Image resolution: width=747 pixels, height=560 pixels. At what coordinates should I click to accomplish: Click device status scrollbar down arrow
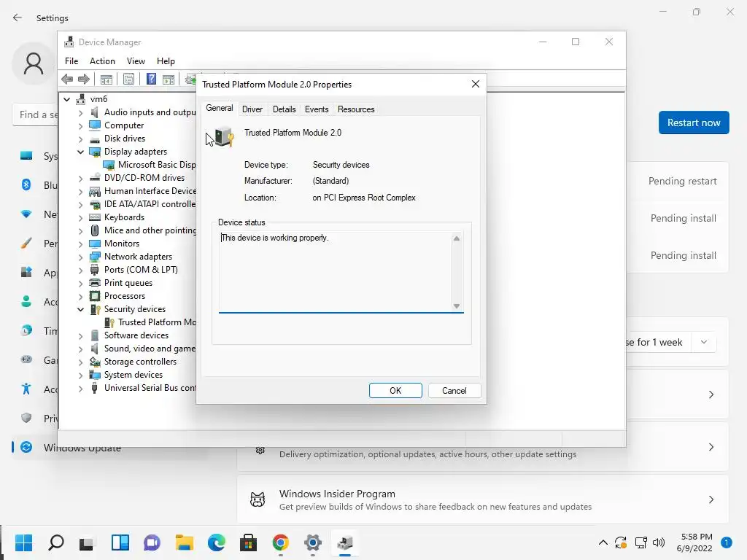pos(457,306)
